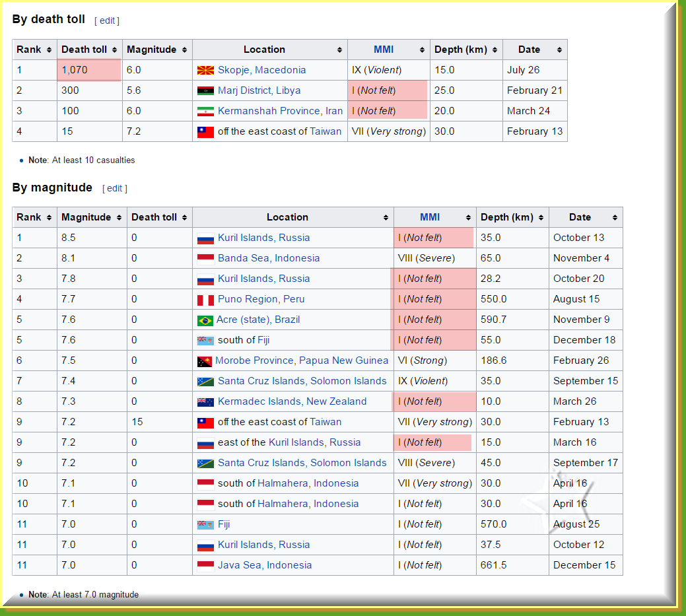The height and width of the screenshot is (616, 686).
Task: Select the VI (Strong) MMI cell
Action: pos(435,360)
